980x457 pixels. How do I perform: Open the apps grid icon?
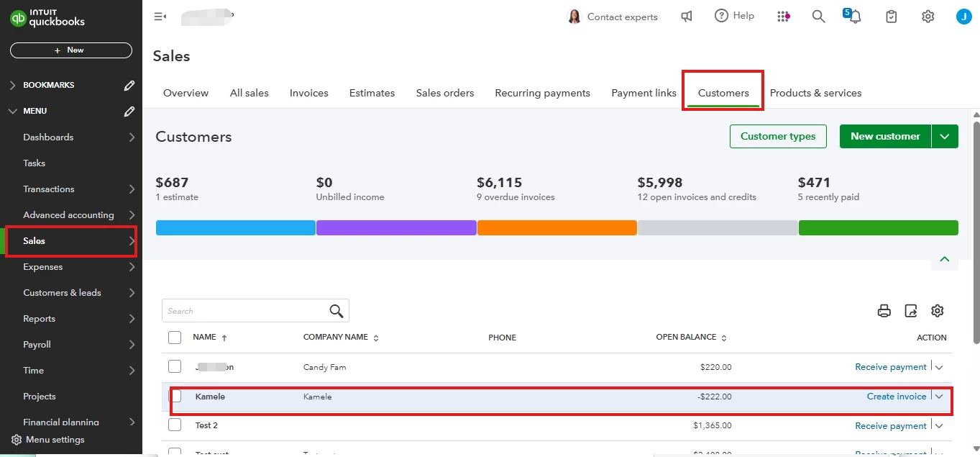pyautogui.click(x=784, y=17)
